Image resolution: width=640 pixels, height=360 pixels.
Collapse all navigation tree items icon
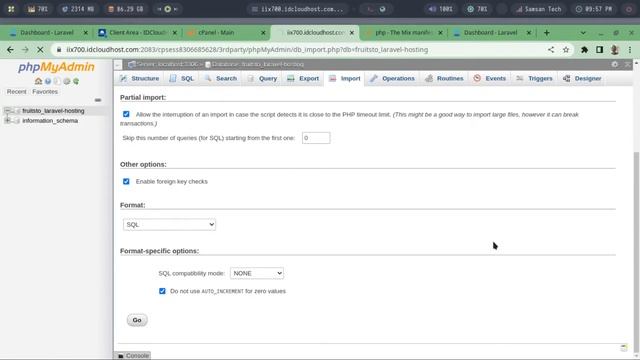coord(98,100)
